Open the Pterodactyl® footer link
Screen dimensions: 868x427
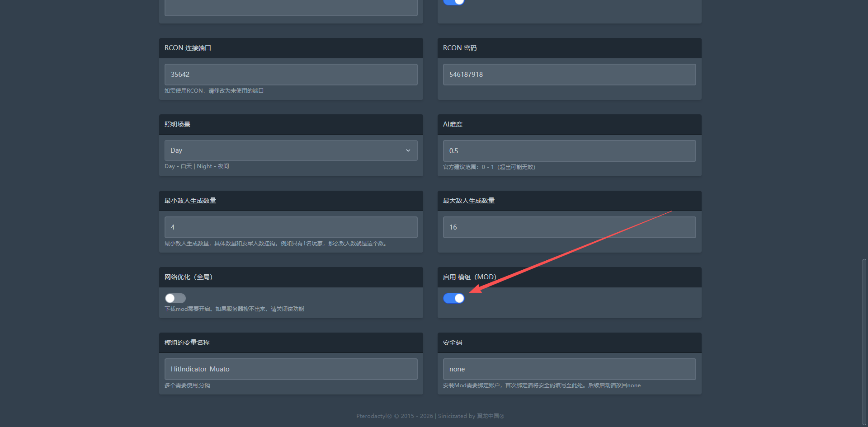click(374, 416)
